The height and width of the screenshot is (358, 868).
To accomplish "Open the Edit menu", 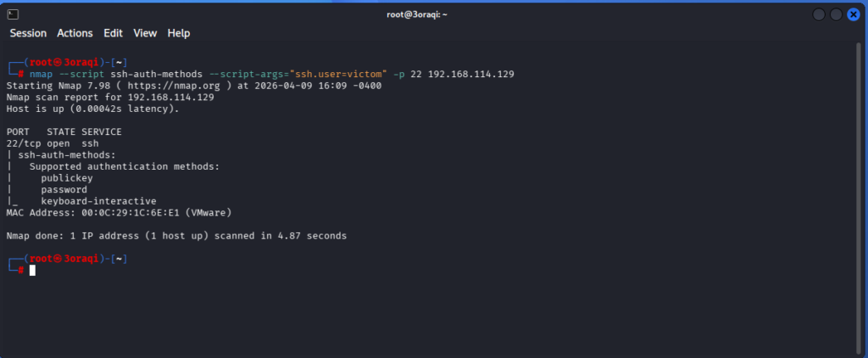I will [113, 33].
